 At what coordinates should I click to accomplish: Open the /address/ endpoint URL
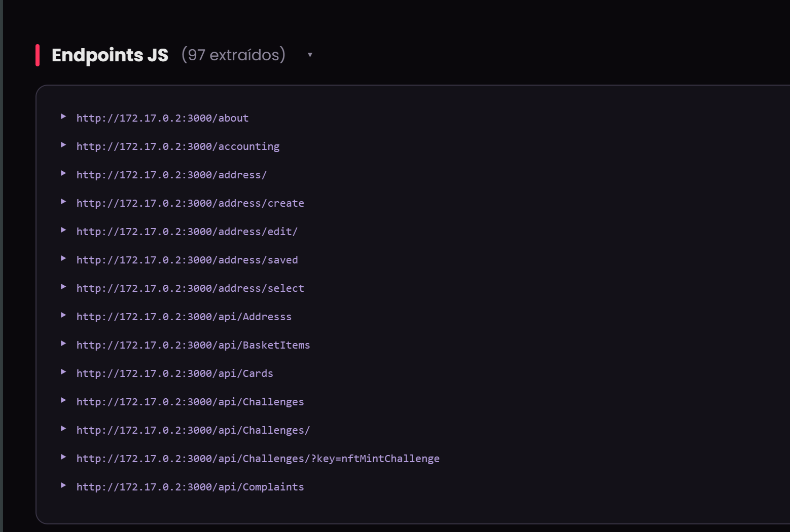tap(171, 174)
